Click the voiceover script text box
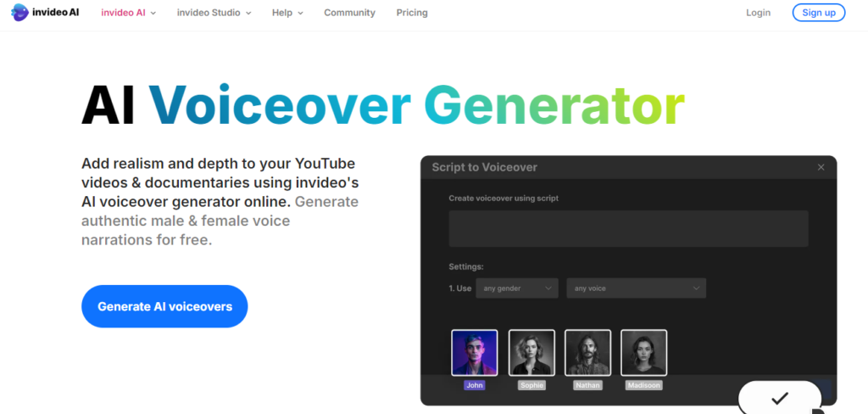 [x=628, y=228]
